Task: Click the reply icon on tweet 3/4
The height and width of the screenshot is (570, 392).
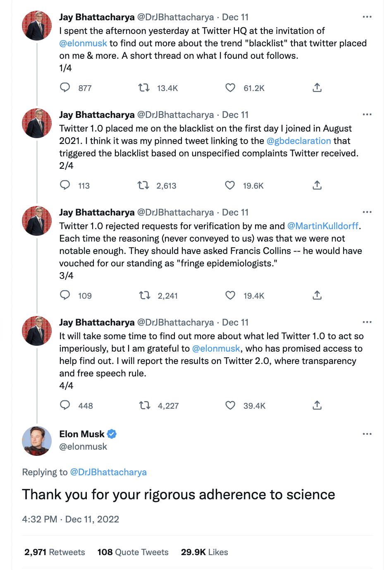Action: (x=65, y=295)
